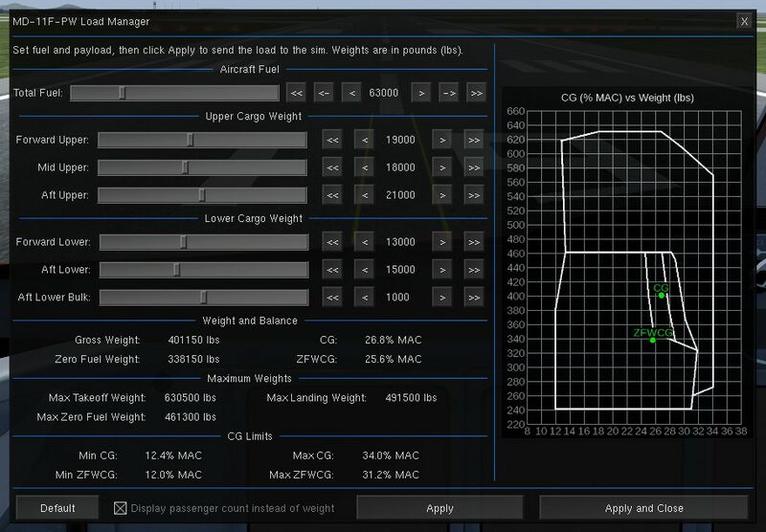Click Apply and Close button
This screenshot has height=532, width=766.
[x=643, y=508]
